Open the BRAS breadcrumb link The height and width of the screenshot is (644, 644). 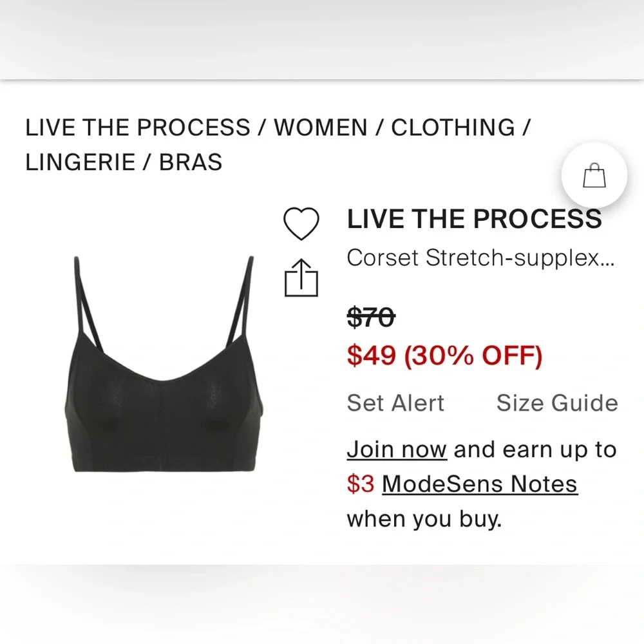click(190, 162)
